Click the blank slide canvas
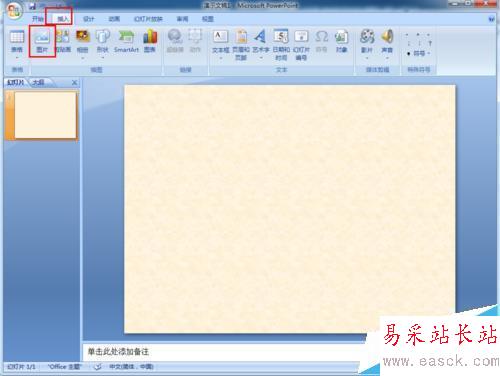500x376 pixels. 289,209
